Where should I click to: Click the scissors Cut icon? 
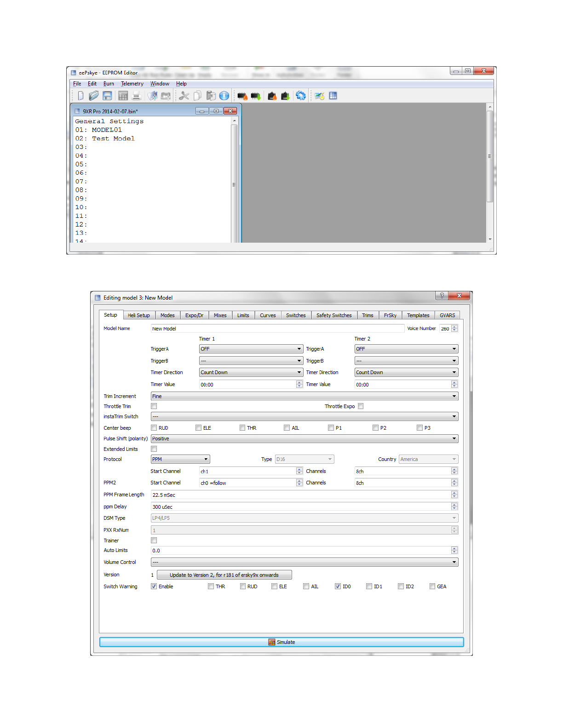(x=184, y=96)
